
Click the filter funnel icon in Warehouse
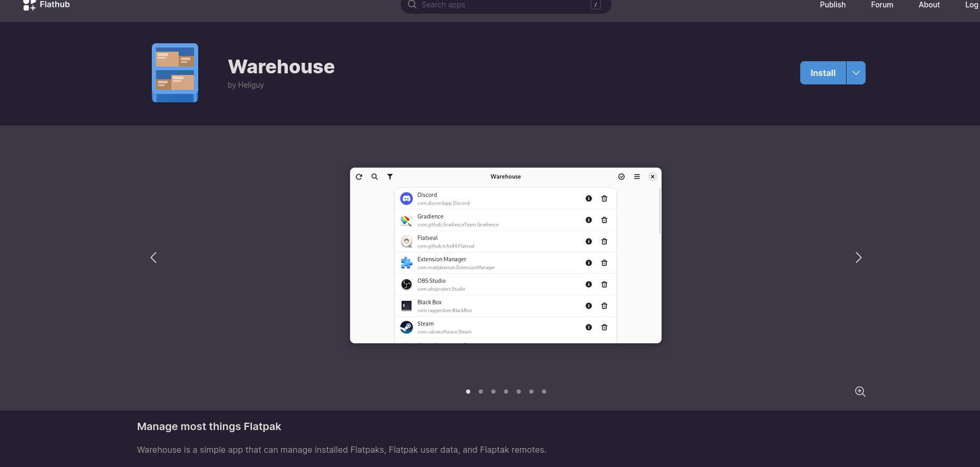[390, 177]
